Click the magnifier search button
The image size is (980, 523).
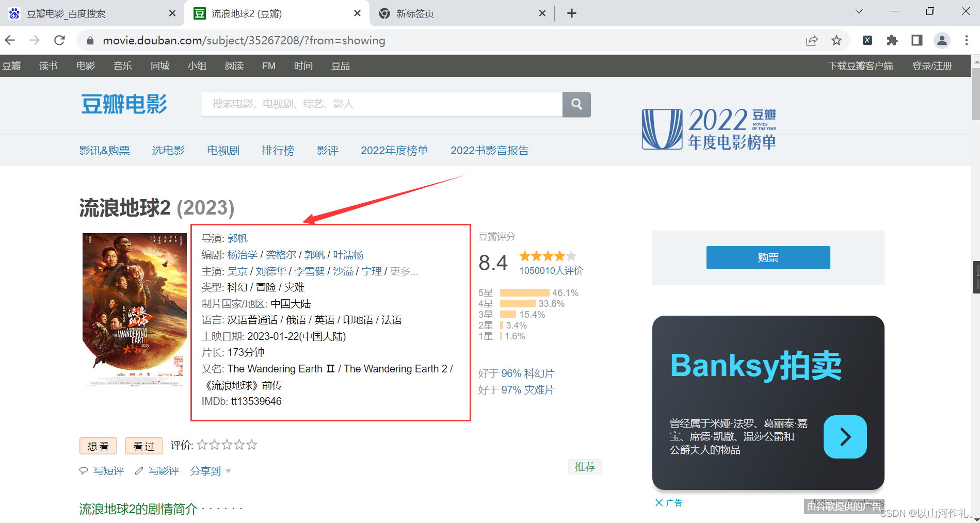point(576,105)
